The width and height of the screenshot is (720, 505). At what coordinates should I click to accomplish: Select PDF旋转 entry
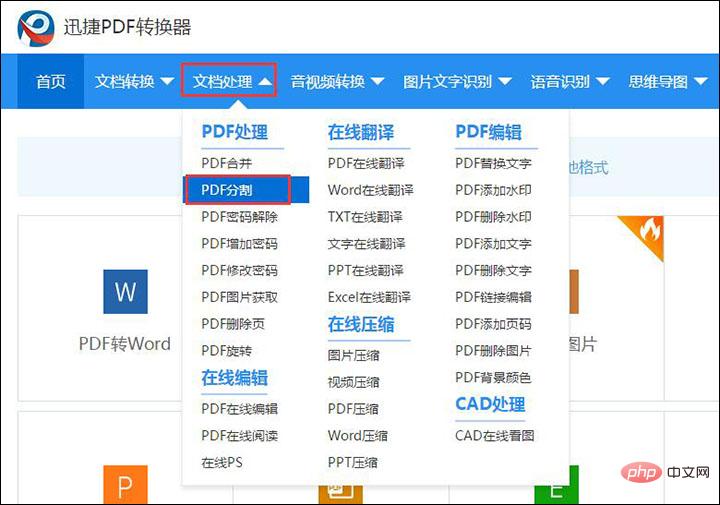coord(226,351)
